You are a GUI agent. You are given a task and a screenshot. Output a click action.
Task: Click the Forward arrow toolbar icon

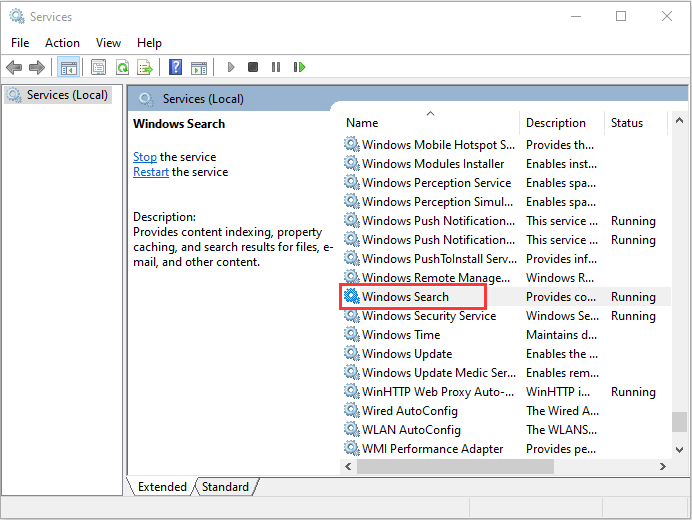click(x=37, y=68)
